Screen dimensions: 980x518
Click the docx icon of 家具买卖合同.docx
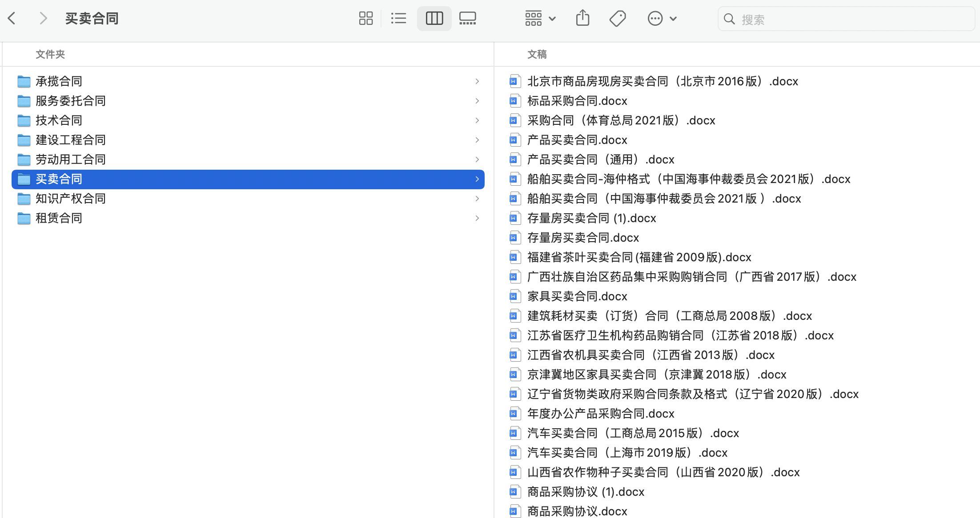[x=514, y=296]
